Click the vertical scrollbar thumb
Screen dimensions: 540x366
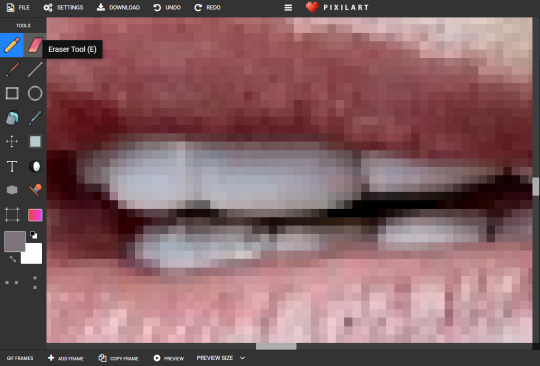(536, 187)
